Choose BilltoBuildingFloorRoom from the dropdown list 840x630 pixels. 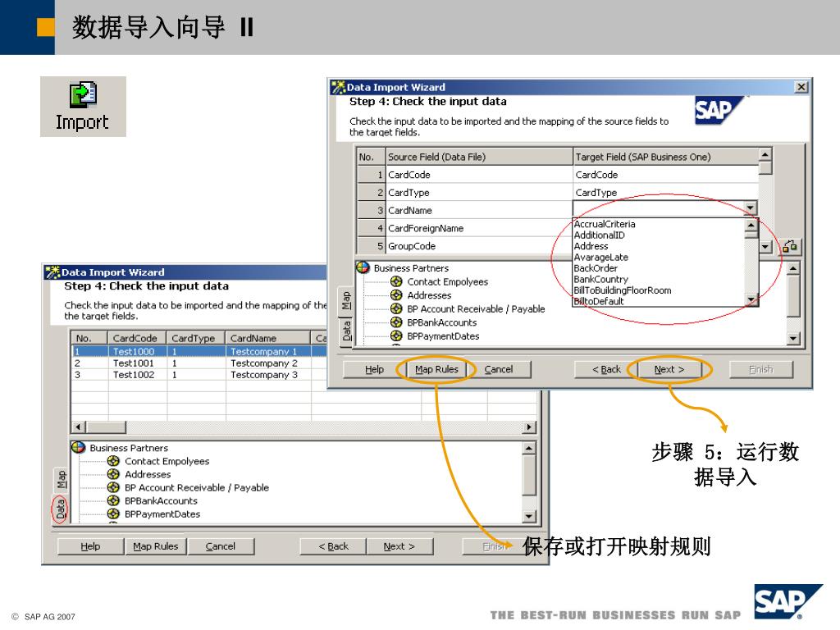pos(622,290)
